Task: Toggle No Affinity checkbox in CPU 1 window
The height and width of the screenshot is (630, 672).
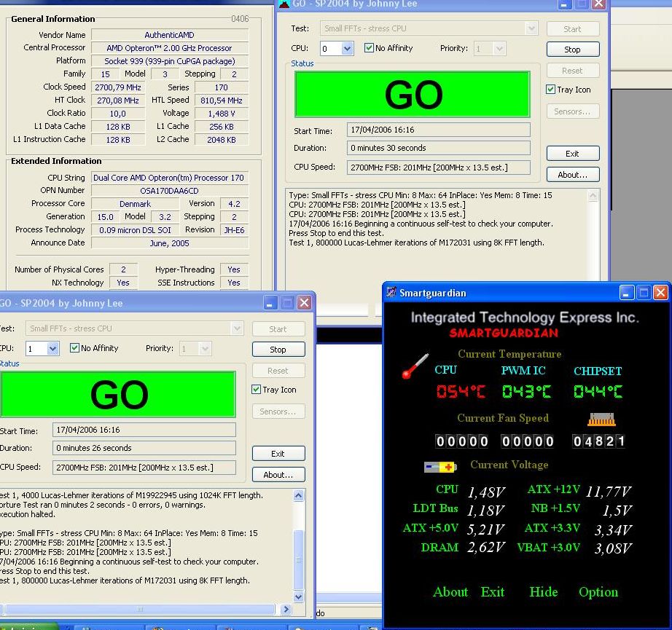Action: (74, 348)
